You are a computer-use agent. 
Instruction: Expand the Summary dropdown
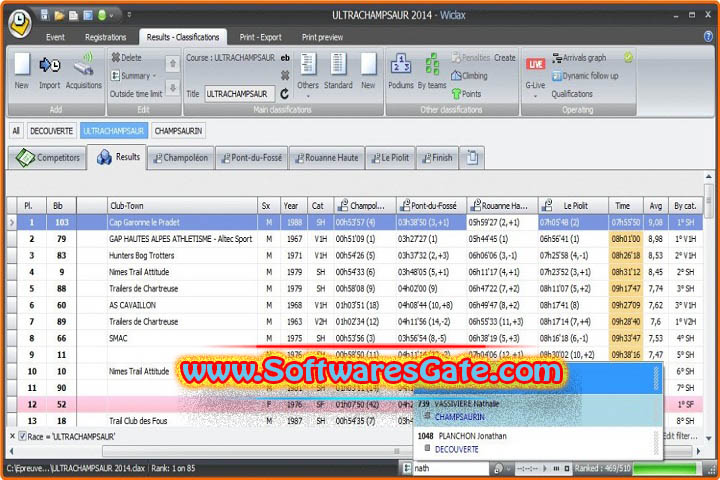pos(134,76)
